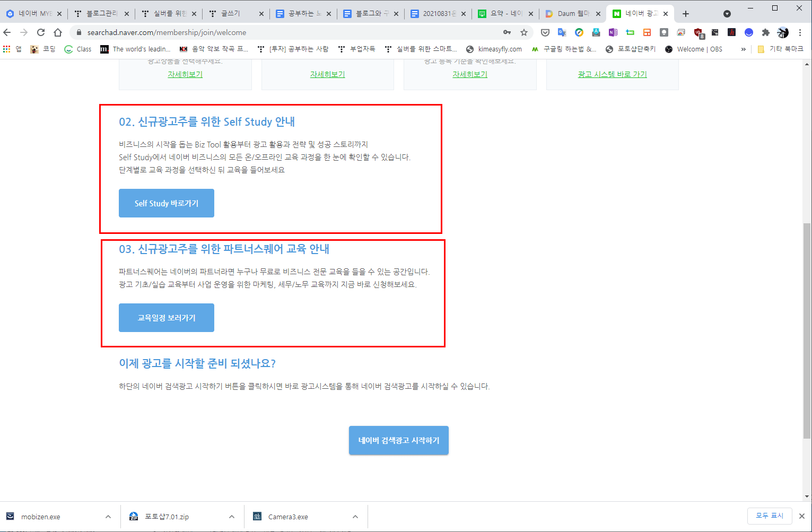Viewport: 812px width, 532px height.
Task: Click the Self Study 바로가기 button
Action: point(167,203)
